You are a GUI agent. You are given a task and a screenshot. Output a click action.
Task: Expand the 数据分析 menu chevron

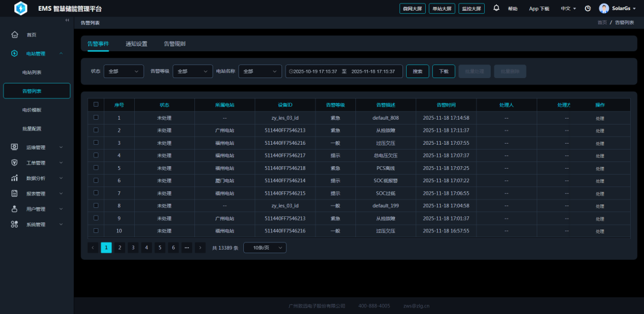tap(61, 178)
